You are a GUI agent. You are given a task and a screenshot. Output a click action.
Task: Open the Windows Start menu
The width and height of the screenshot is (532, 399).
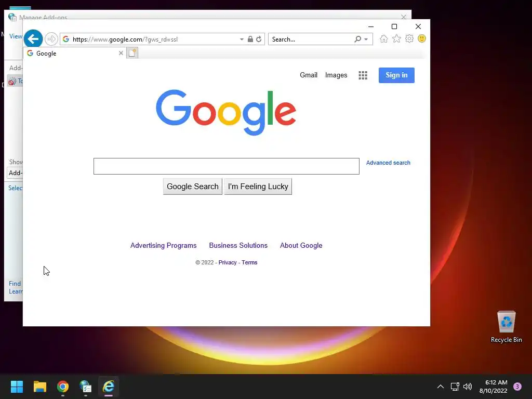click(x=17, y=387)
